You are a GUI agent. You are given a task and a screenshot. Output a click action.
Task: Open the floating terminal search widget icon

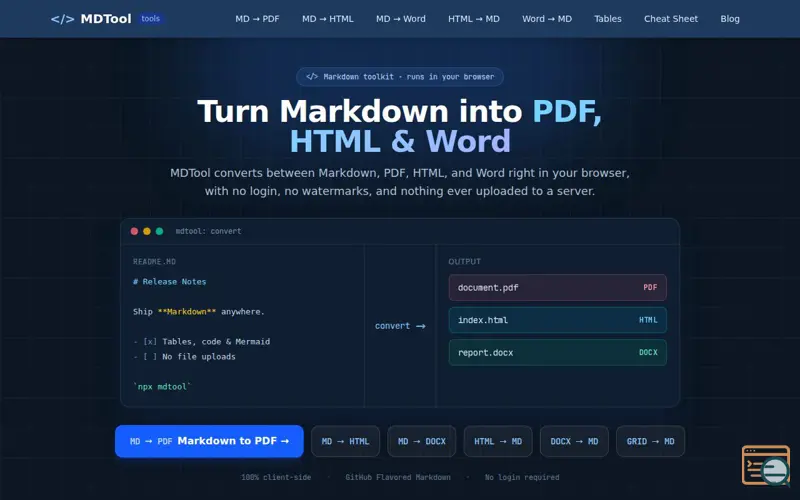tap(766, 465)
